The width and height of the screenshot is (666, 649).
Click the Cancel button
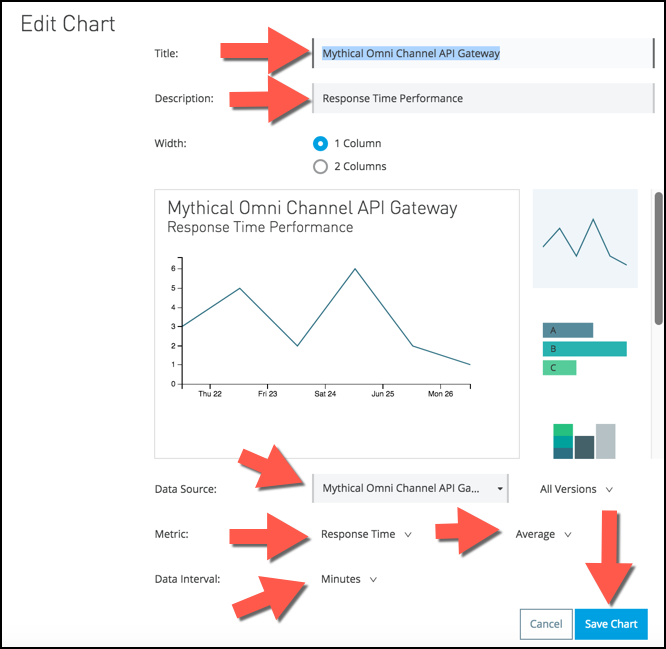(546, 624)
